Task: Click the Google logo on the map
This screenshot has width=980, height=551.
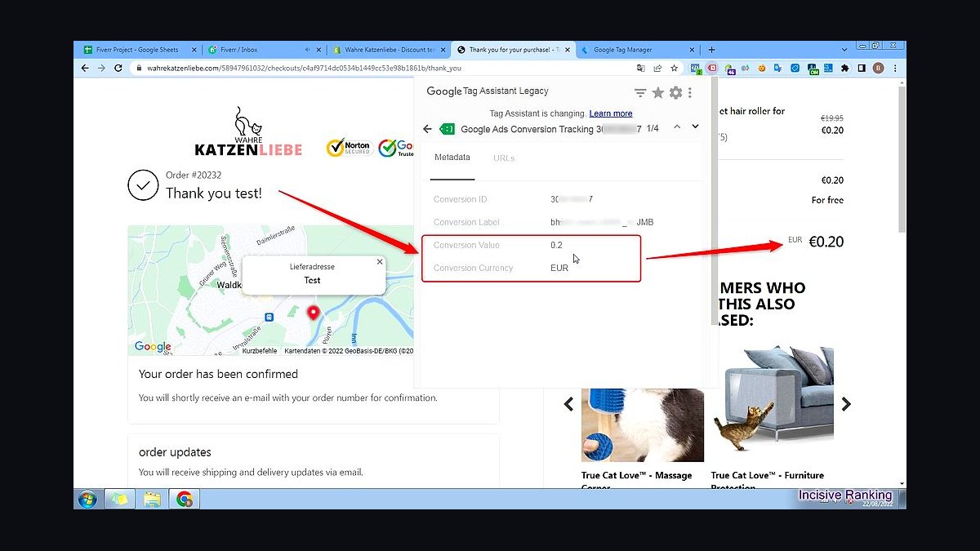Action: coord(153,346)
